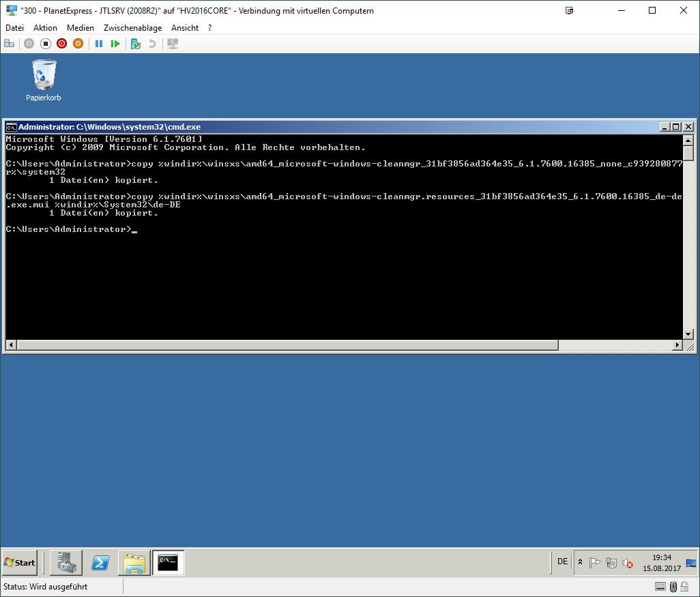This screenshot has width=700, height=597.
Task: Launch Server Manager from the taskbar
Action: click(66, 563)
